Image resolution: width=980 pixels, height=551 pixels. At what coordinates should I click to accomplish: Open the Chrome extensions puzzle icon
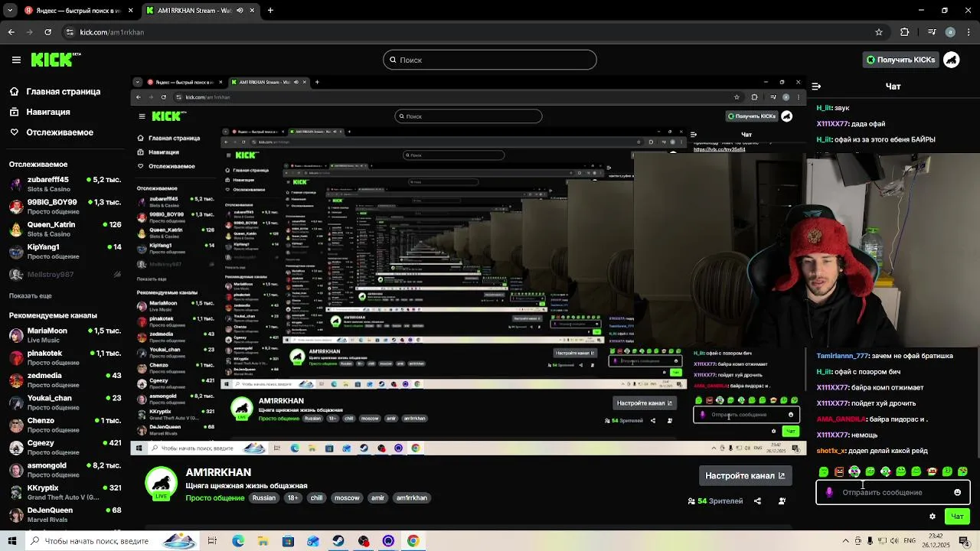[905, 32]
